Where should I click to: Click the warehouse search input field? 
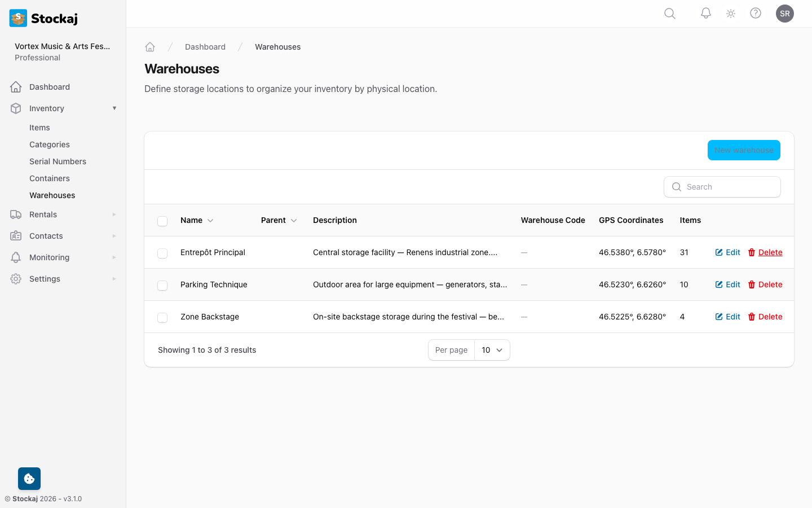coord(722,187)
